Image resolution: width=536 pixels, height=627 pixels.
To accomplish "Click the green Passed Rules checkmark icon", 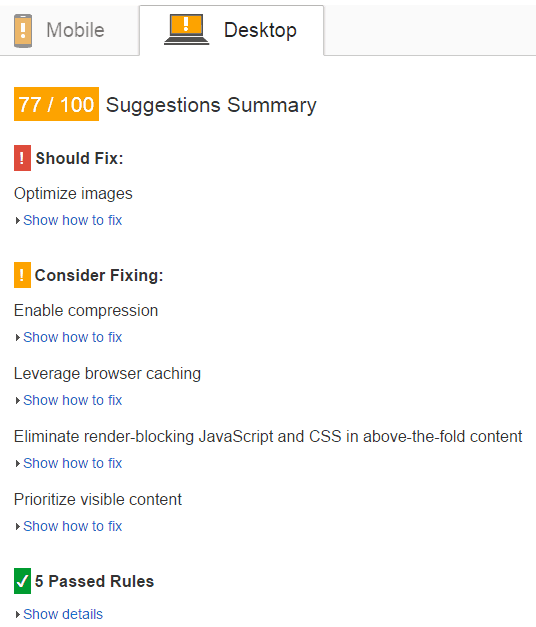I will pyautogui.click(x=22, y=581).
